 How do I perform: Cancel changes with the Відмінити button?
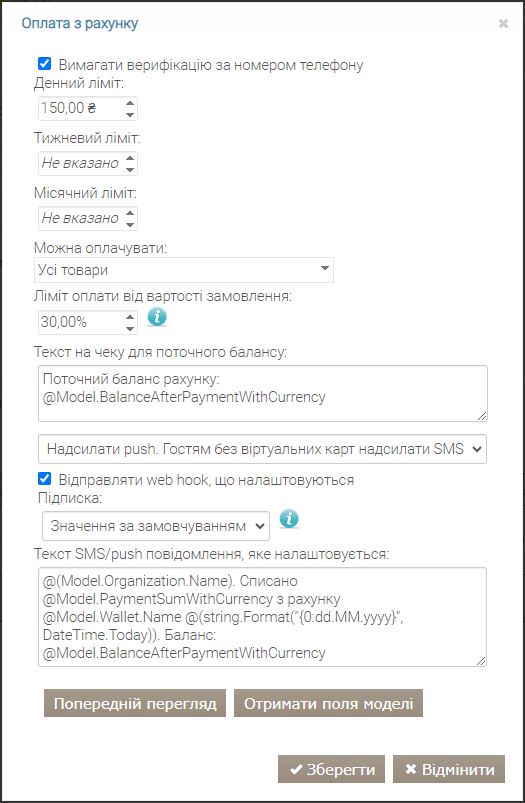pyautogui.click(x=449, y=769)
